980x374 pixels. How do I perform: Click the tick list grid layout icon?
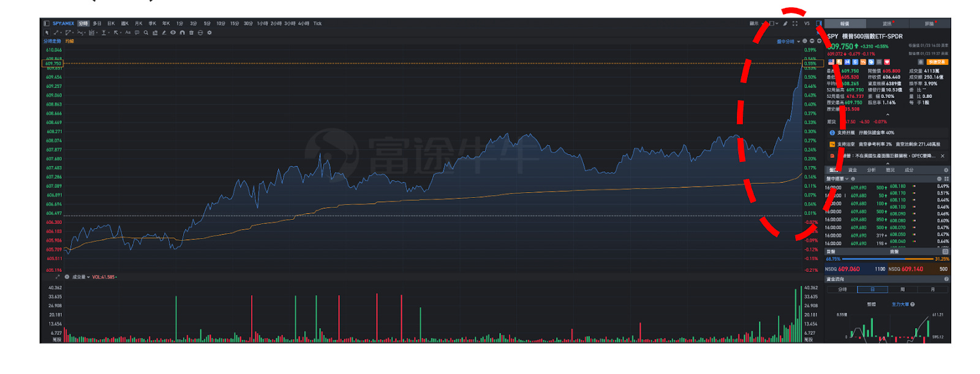tap(946, 179)
